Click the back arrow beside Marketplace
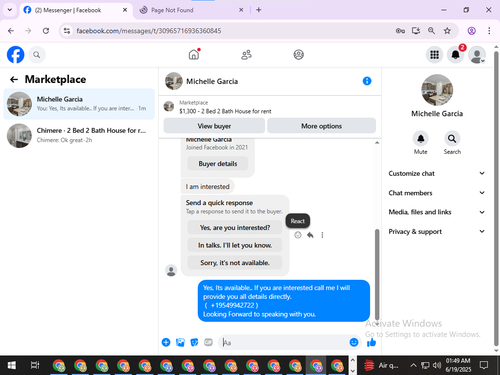Screen dimensions: 500x375 (x=14, y=79)
